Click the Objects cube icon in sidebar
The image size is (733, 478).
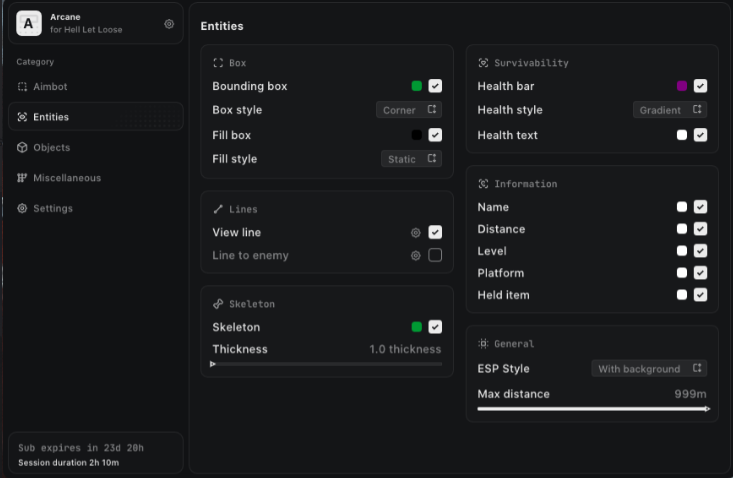[x=23, y=148]
